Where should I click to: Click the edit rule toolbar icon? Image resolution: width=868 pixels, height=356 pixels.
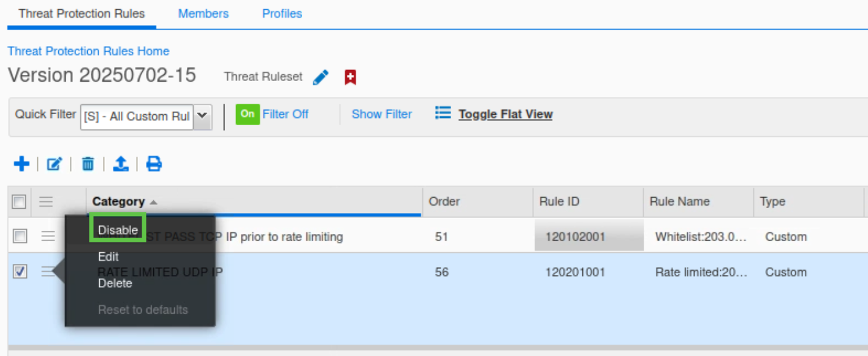[55, 164]
